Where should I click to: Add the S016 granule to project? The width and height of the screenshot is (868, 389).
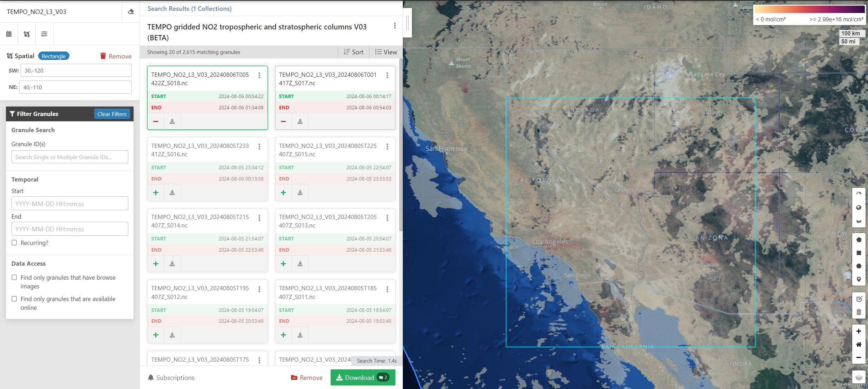point(156,192)
